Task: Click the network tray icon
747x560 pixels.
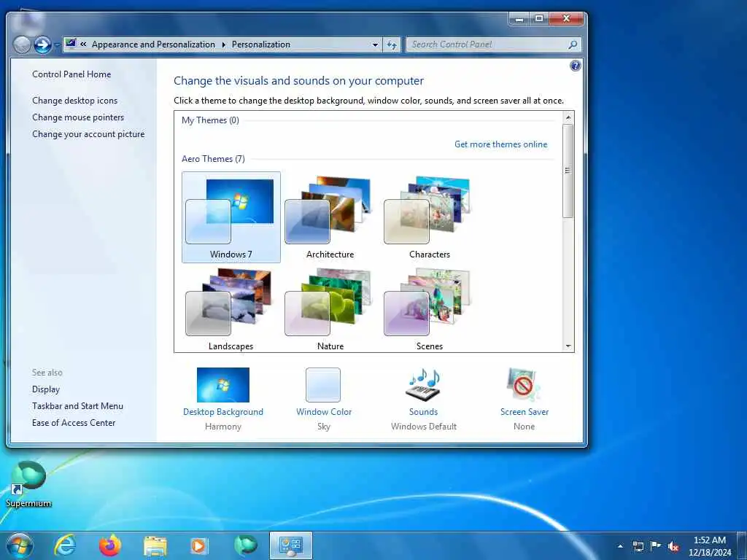Action: pyautogui.click(x=638, y=546)
